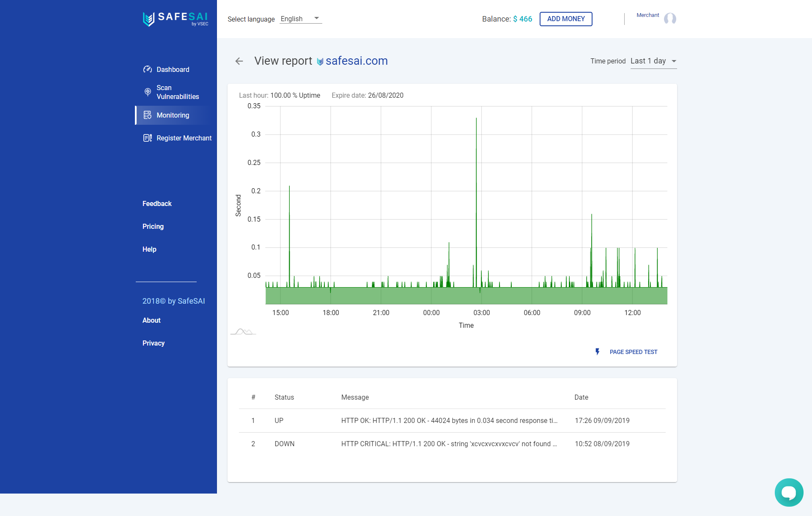Viewport: 812px width, 516px height.
Task: Click the Monitoring icon in the sidebar
Action: click(x=147, y=115)
